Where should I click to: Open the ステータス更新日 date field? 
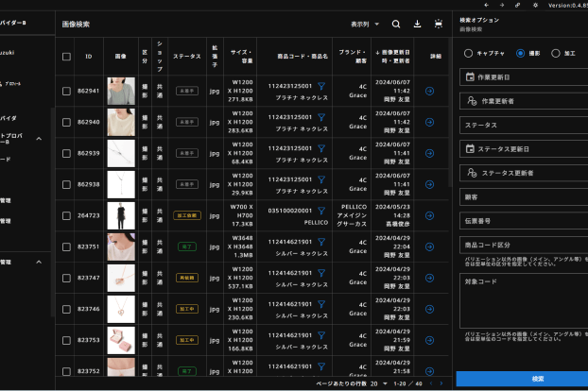coord(524,149)
